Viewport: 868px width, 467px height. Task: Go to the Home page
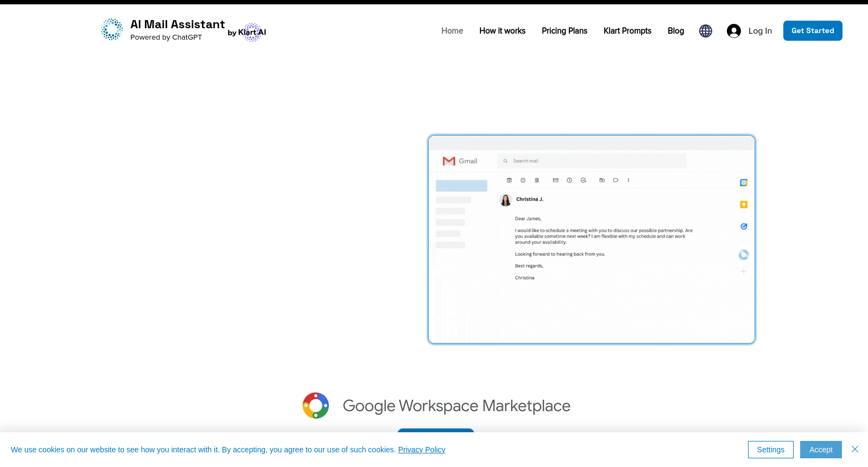tap(452, 31)
